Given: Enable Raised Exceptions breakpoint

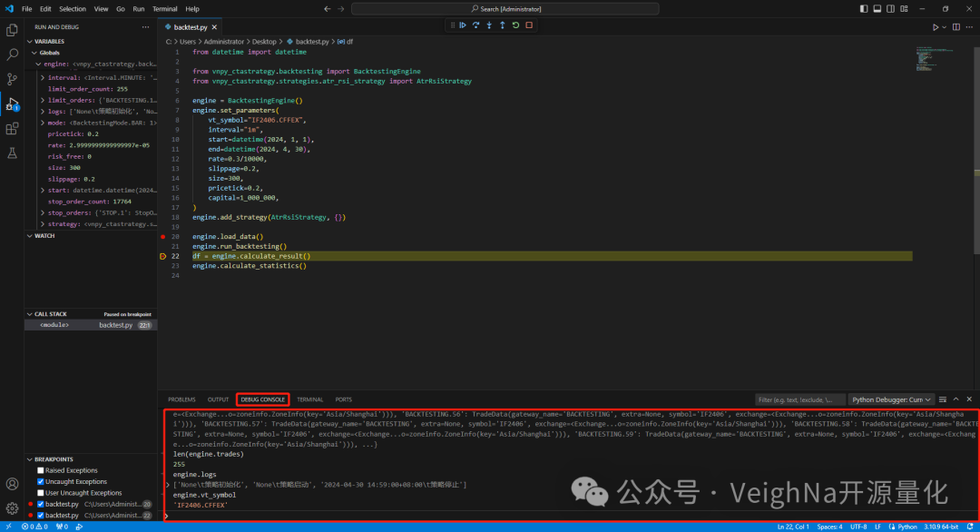Looking at the screenshot, I should click(x=41, y=470).
